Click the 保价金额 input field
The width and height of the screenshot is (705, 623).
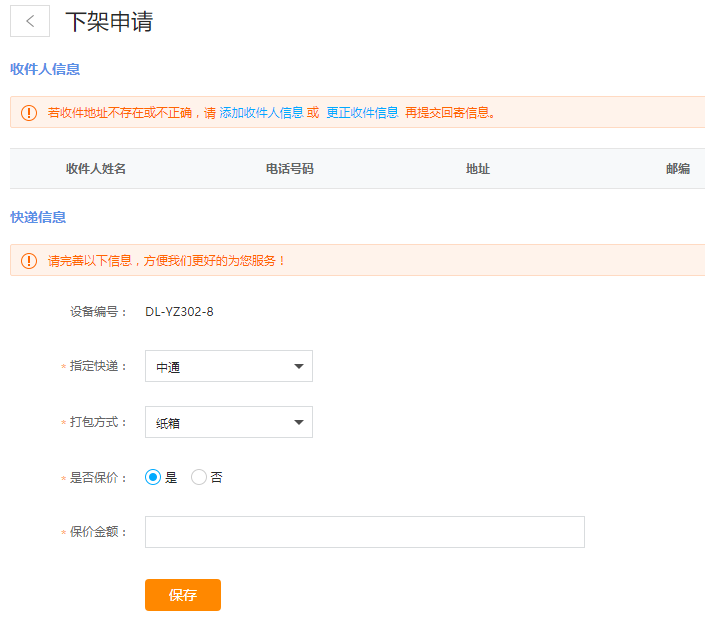click(364, 532)
